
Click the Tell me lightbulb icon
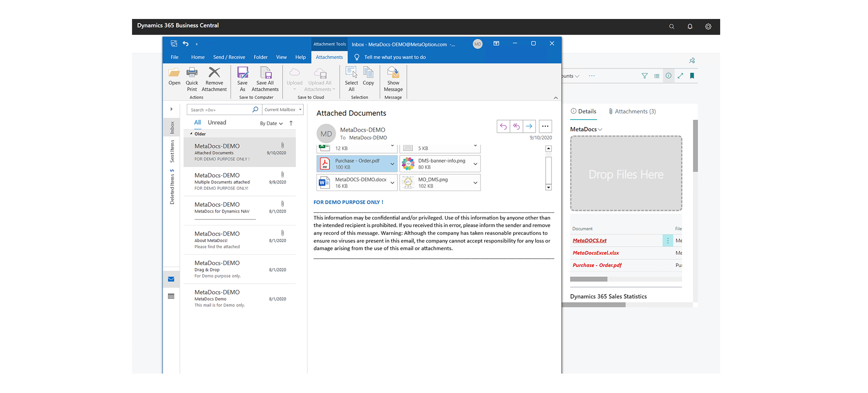[x=357, y=57]
